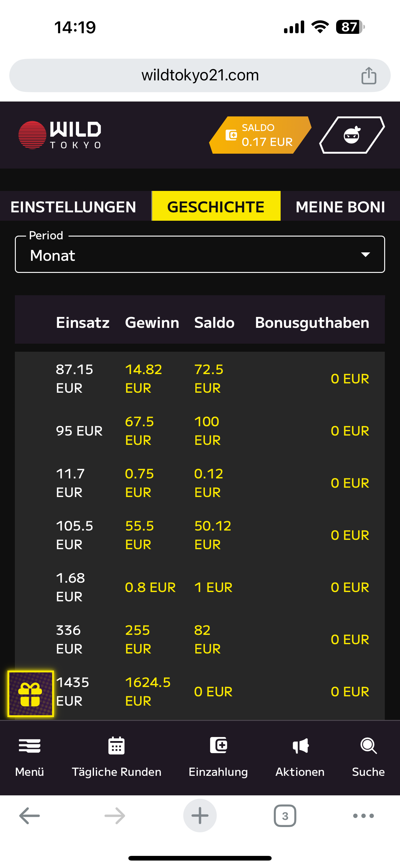This screenshot has height=868, width=400.
Task: Open the Menü hamburger icon
Action: (30, 746)
